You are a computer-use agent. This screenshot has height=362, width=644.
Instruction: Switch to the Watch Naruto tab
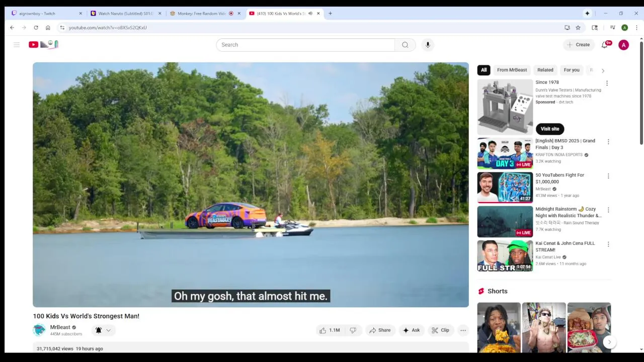point(125,14)
